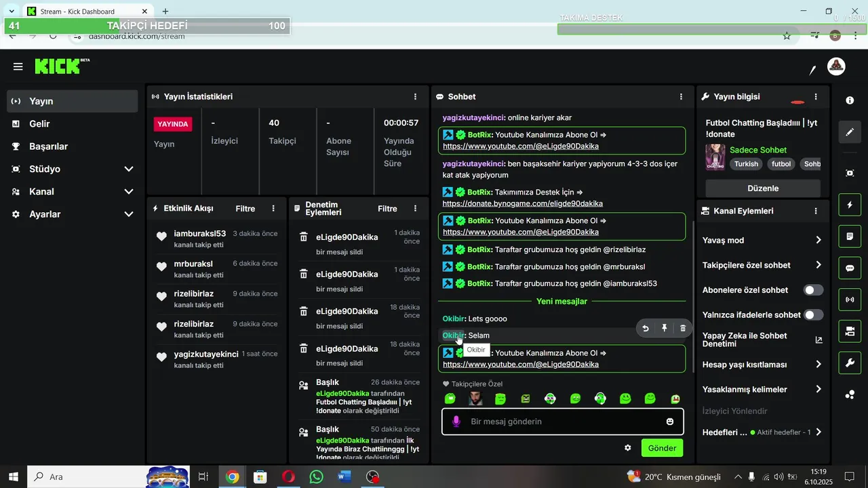Click the wrench tools icon in right sidebar
868x488 pixels.
pos(850,363)
